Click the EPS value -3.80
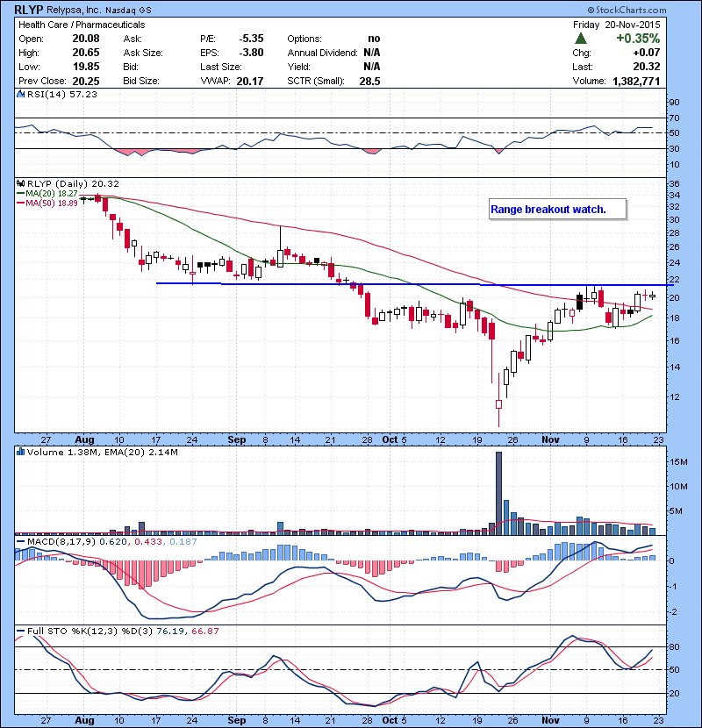The height and width of the screenshot is (728, 702). [251, 53]
